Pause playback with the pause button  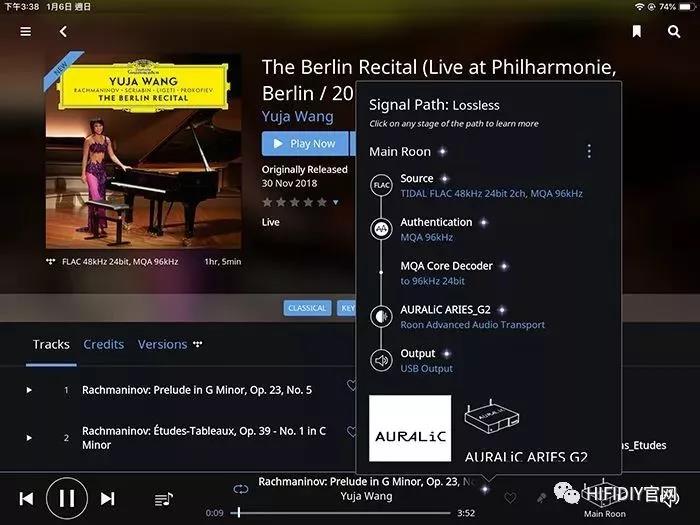click(x=67, y=498)
